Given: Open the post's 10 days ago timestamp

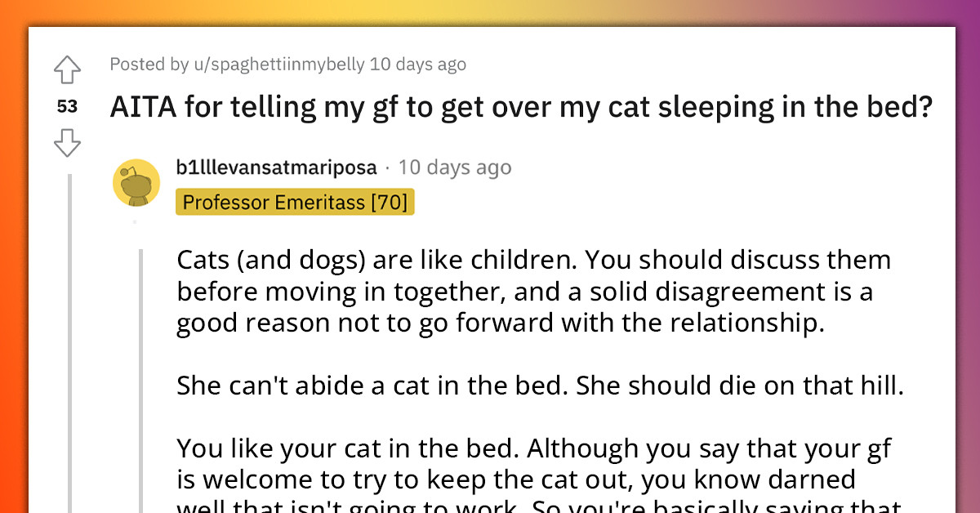Looking at the screenshot, I should [x=419, y=64].
